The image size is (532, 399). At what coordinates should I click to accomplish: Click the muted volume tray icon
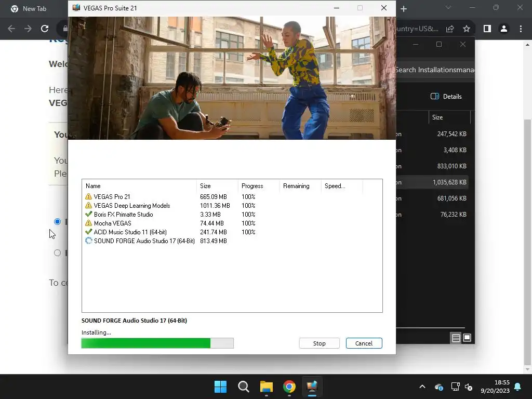(469, 387)
